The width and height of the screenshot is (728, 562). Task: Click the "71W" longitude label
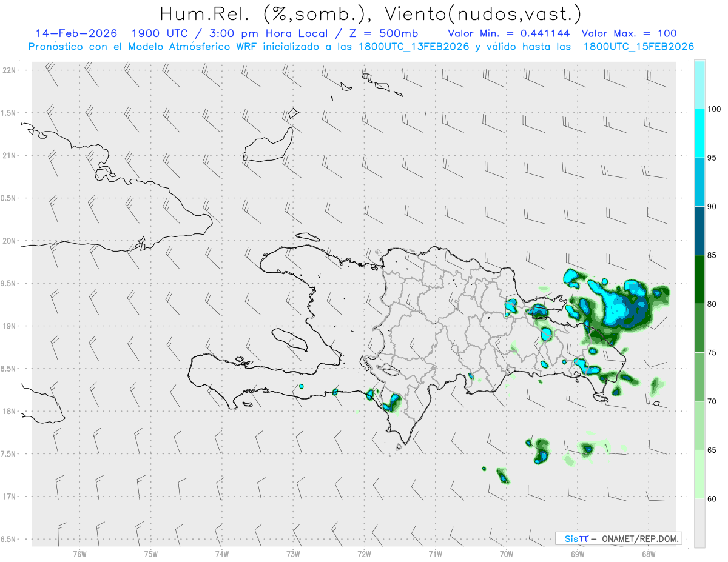[x=435, y=554]
